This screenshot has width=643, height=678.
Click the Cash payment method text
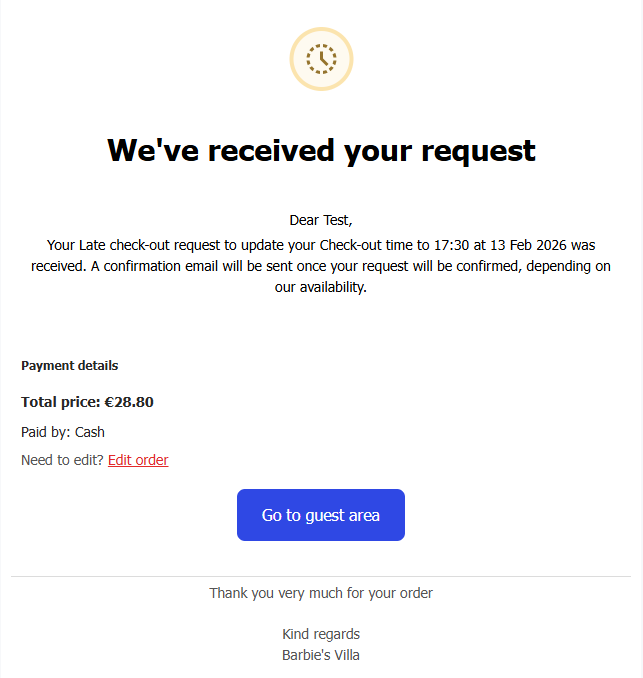coord(90,432)
